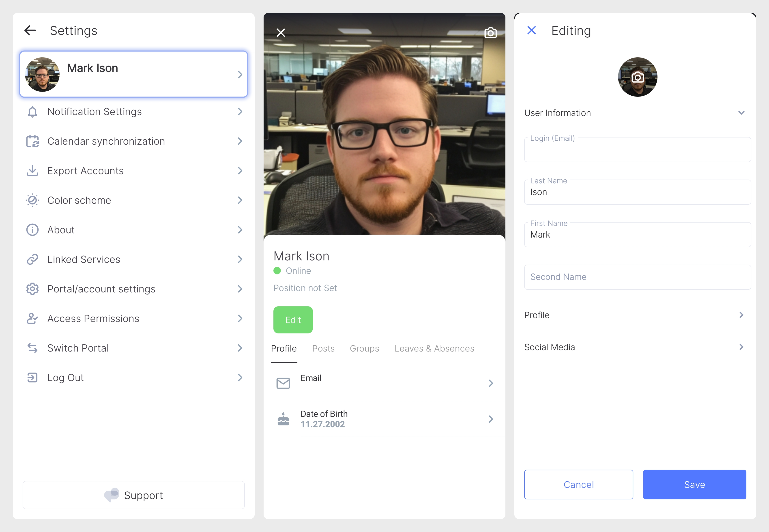The image size is (769, 532).
Task: Close the profile photo view
Action: tap(281, 33)
